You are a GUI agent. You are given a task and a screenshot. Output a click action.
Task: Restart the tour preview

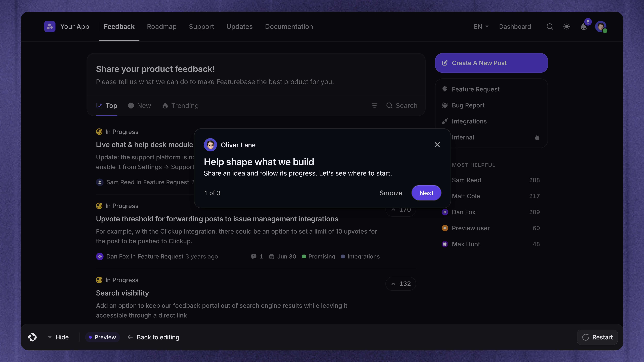click(597, 337)
